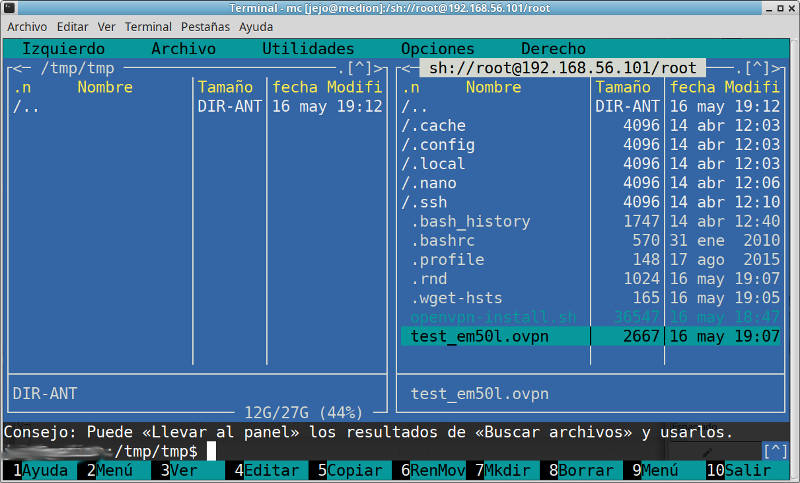Open mc Izquierdo panel menu
The width and height of the screenshot is (800, 483).
(x=63, y=49)
